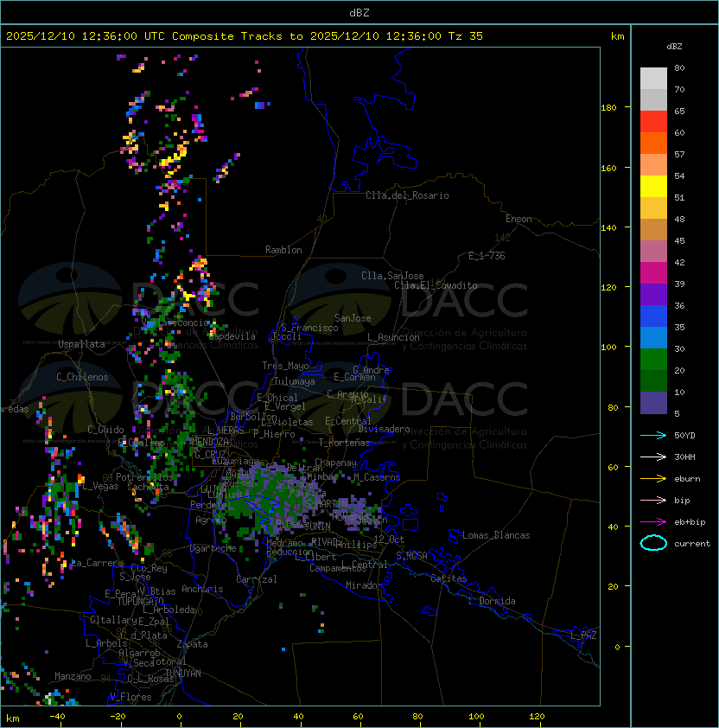
Task: Click the 'Encon' map label
Action: [519, 219]
